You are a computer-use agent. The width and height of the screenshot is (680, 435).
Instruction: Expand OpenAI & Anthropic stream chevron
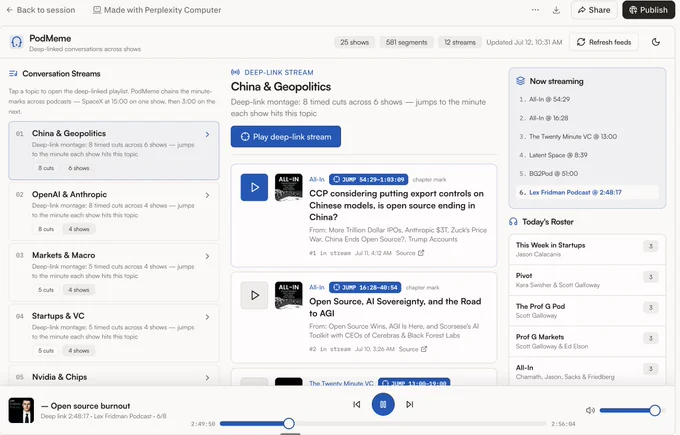click(207, 195)
